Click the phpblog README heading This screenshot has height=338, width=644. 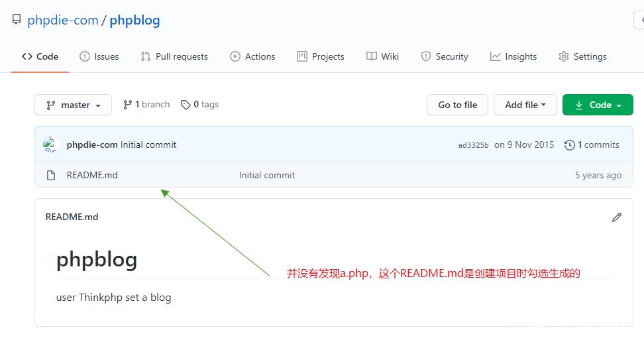[x=97, y=260]
